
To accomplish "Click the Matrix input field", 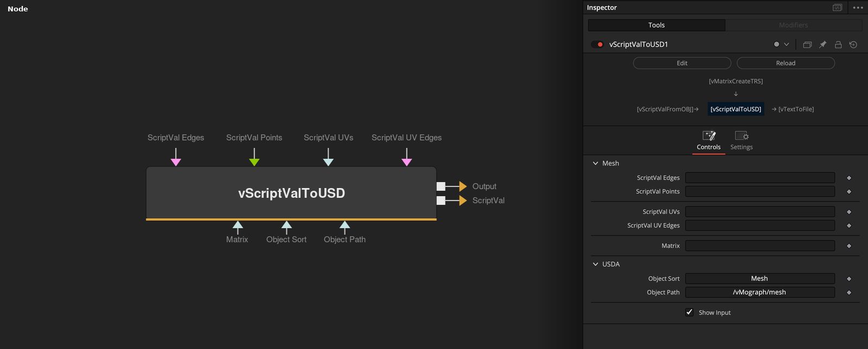I will click(760, 245).
